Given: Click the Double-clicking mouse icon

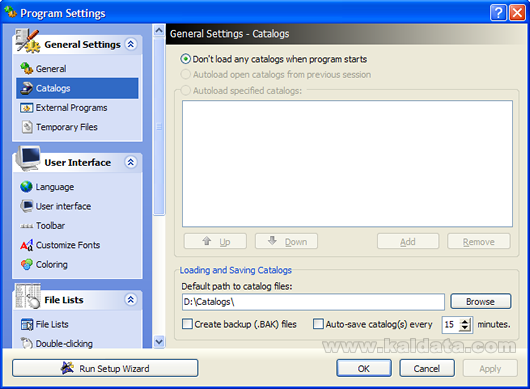Looking at the screenshot, I should 26,343.
